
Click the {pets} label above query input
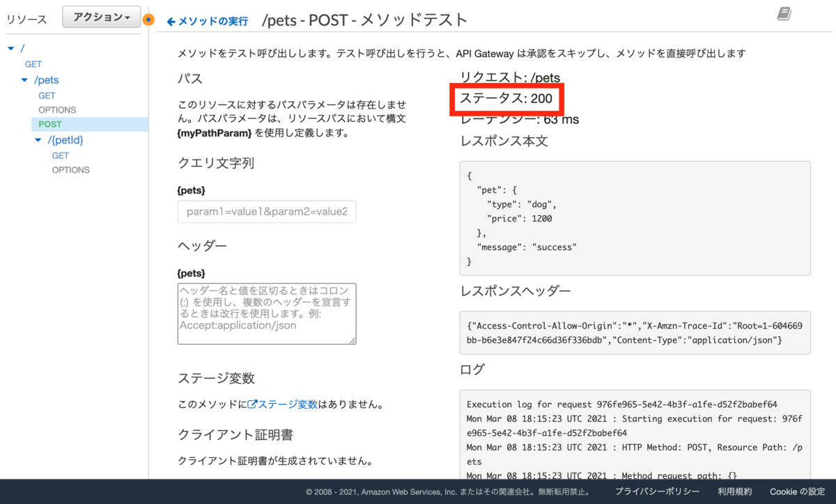tap(192, 190)
